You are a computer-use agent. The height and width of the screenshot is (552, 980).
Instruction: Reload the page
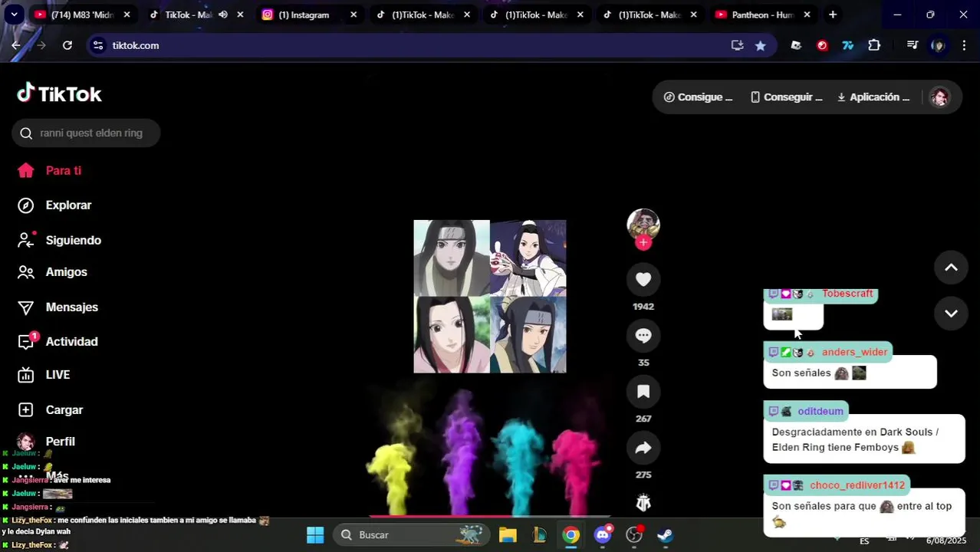pyautogui.click(x=67, y=45)
